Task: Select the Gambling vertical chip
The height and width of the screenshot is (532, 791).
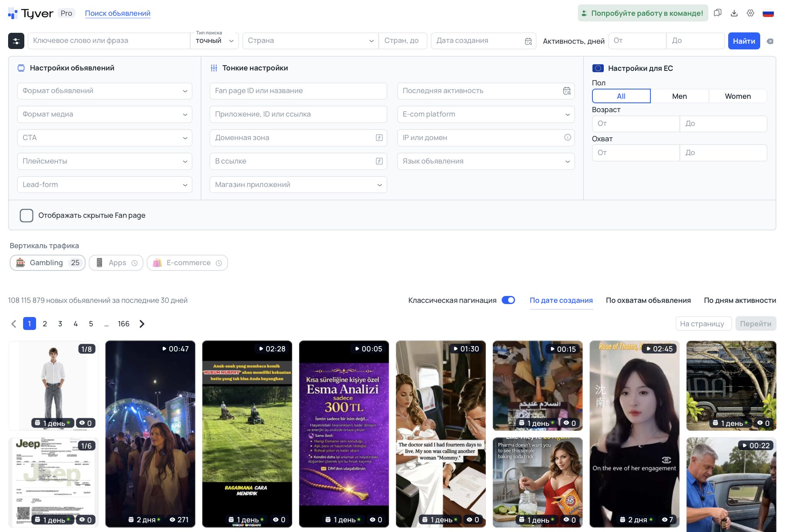Action: 47,263
